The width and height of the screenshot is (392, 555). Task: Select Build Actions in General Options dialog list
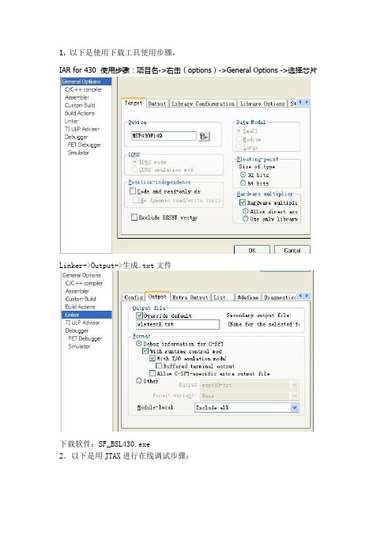(80, 113)
